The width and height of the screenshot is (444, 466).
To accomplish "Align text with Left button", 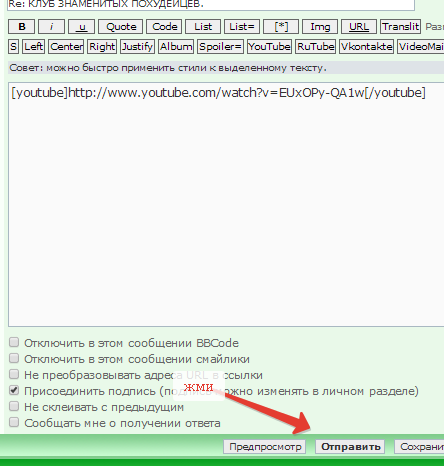I will 33,46.
